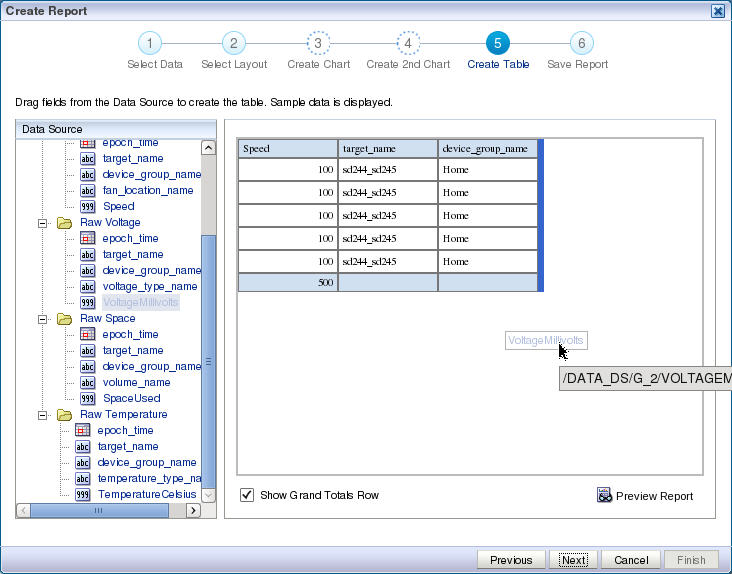Collapse the Raw Temperature tree node

coord(42,415)
